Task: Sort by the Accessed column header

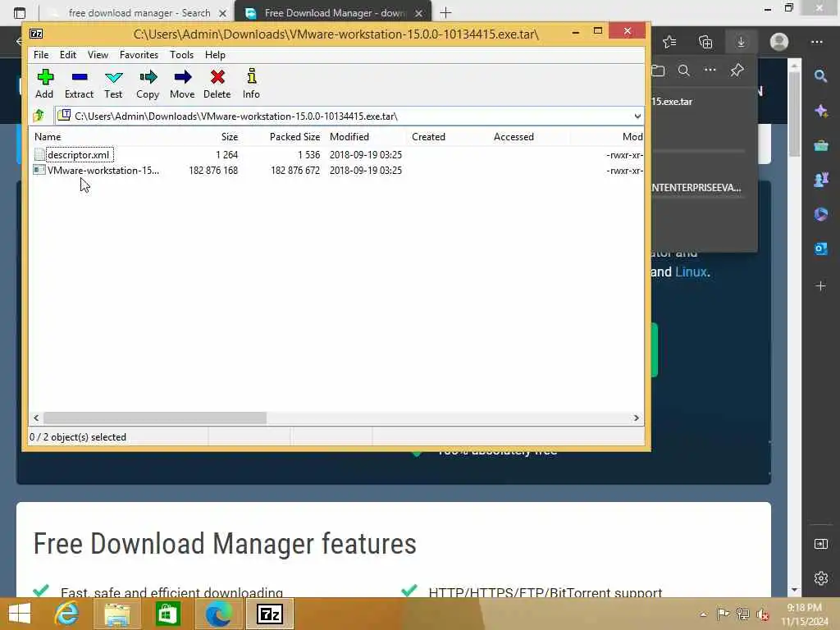Action: 514,137
